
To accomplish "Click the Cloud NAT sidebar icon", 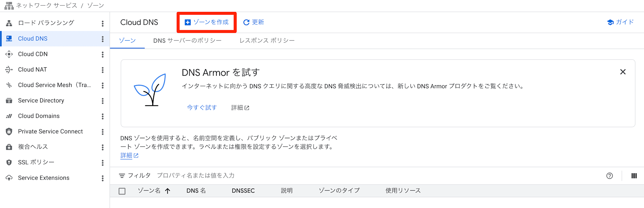I will click(x=9, y=70).
